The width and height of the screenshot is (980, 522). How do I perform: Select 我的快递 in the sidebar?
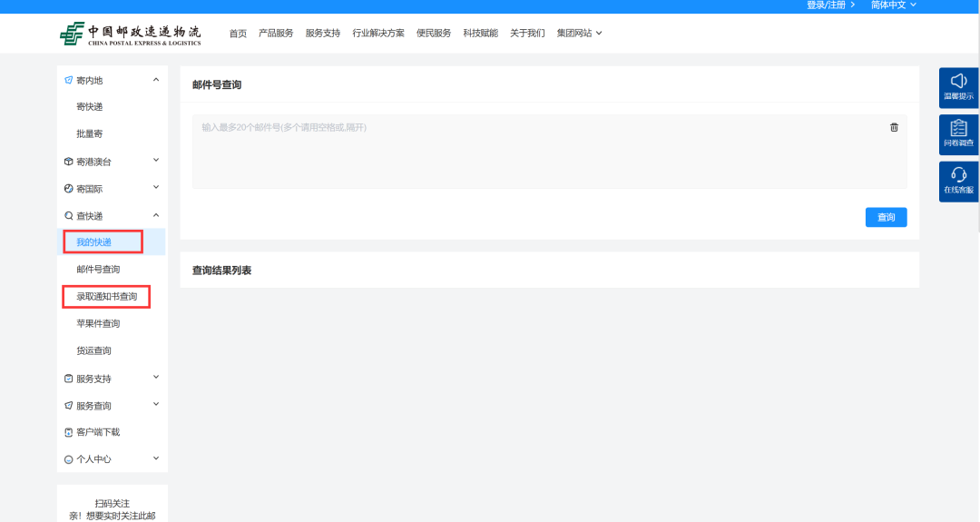point(93,241)
